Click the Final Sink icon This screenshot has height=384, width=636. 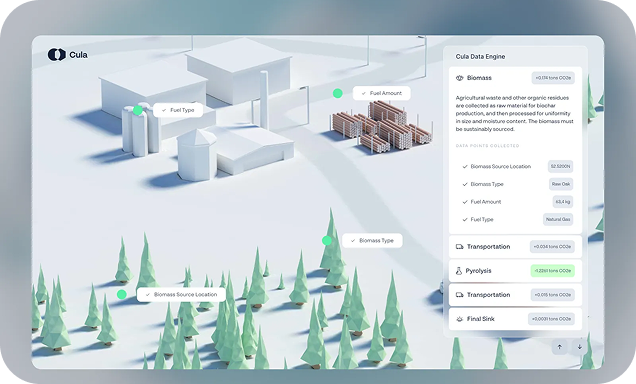[x=460, y=319]
